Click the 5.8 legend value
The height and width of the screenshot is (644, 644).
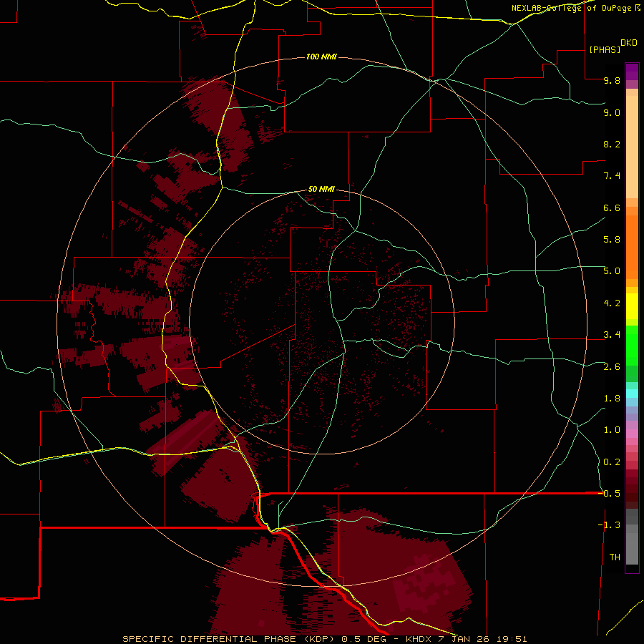[612, 240]
